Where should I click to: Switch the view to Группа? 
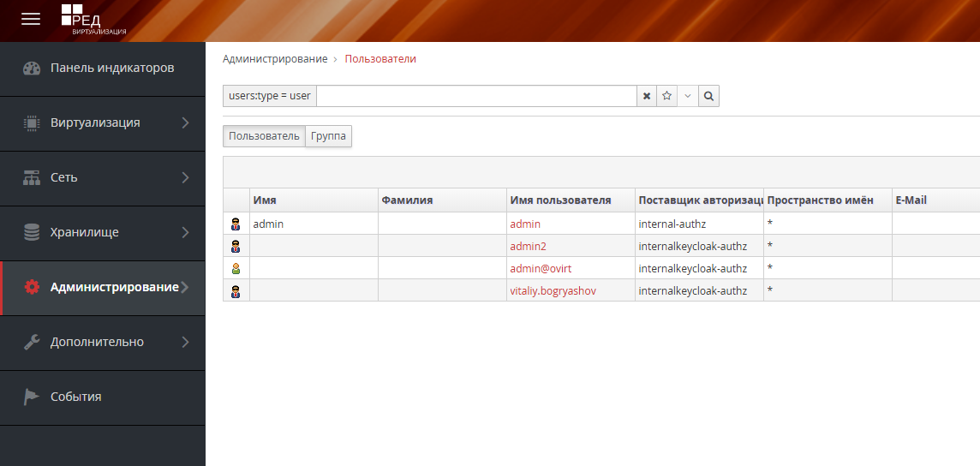(329, 136)
